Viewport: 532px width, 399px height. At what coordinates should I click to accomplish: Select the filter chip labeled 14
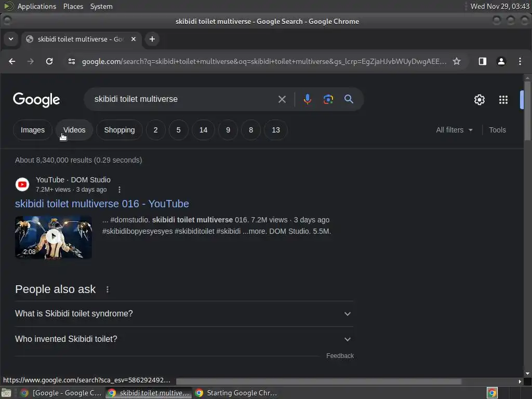click(203, 130)
